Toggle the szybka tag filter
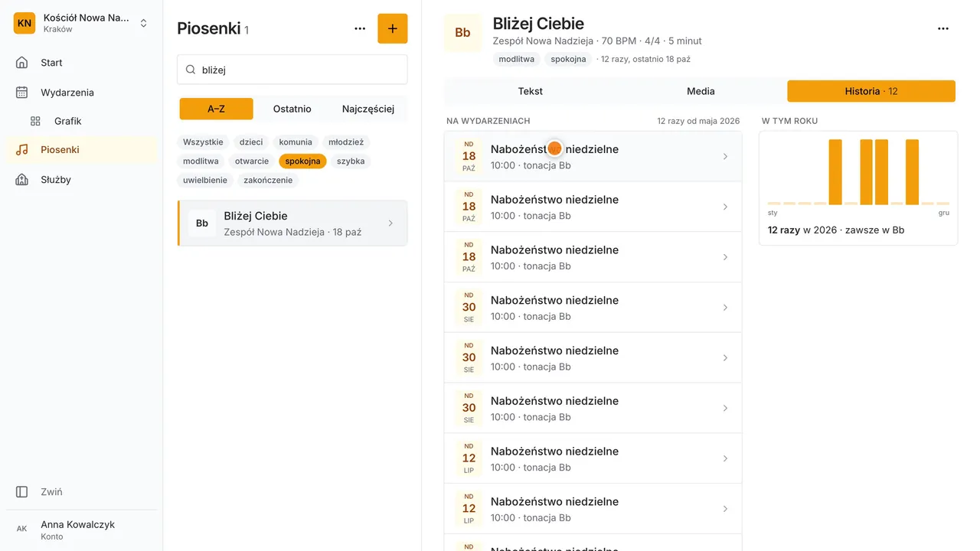The width and height of the screenshot is (980, 551). coord(351,161)
